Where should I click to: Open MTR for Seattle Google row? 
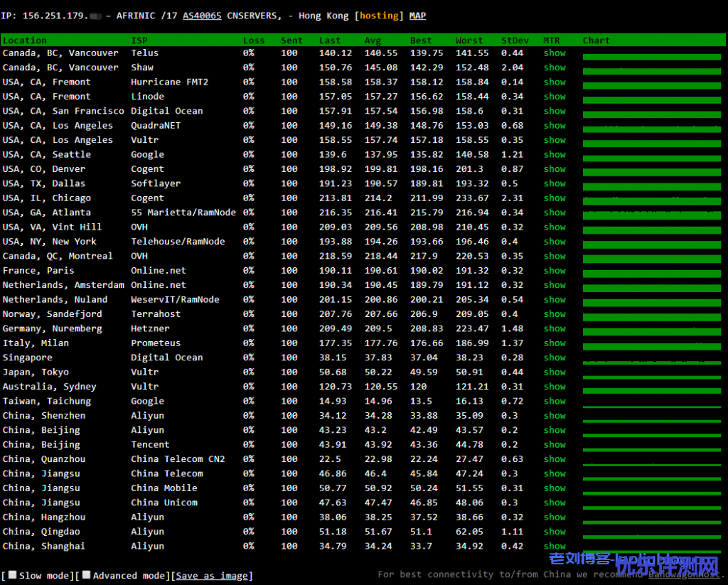point(555,154)
